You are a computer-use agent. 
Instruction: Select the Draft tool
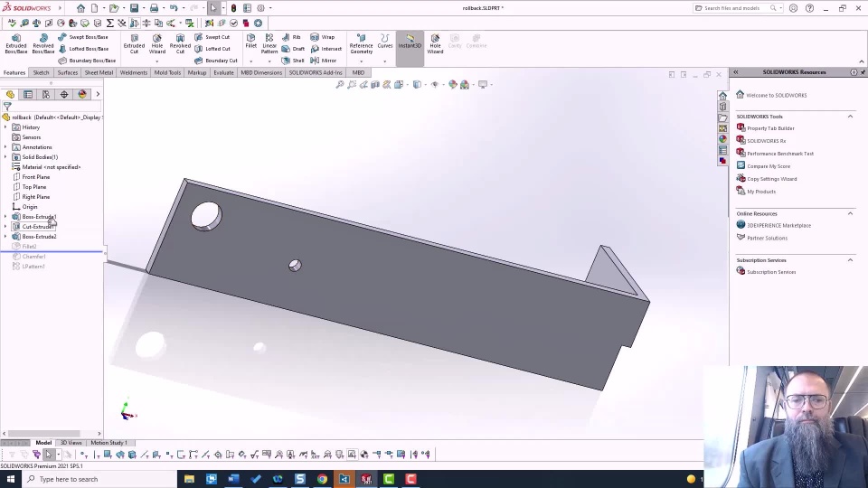(x=293, y=49)
